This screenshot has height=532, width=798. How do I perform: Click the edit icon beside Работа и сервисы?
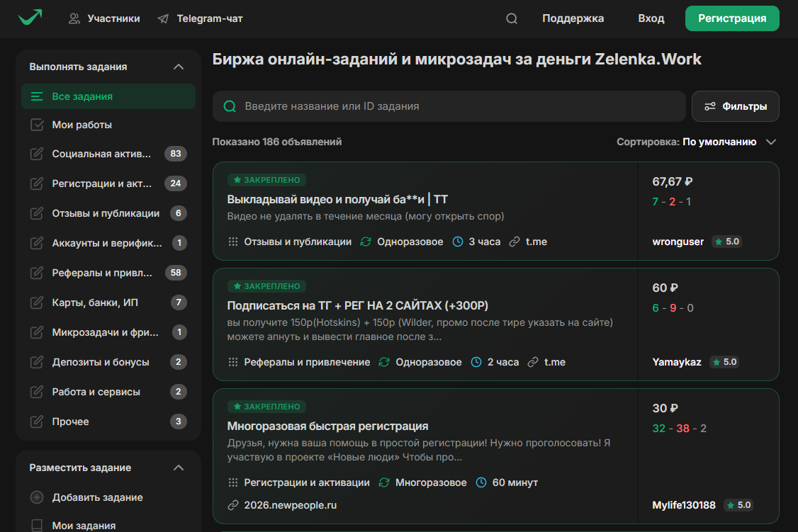(x=37, y=392)
